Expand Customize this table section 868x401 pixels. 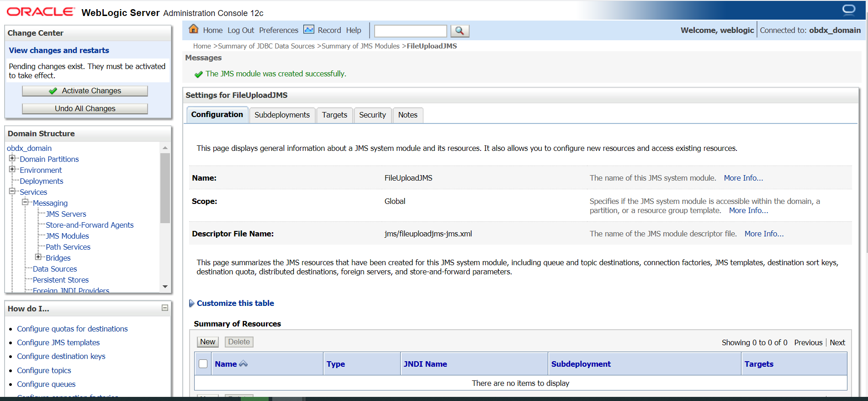click(192, 303)
